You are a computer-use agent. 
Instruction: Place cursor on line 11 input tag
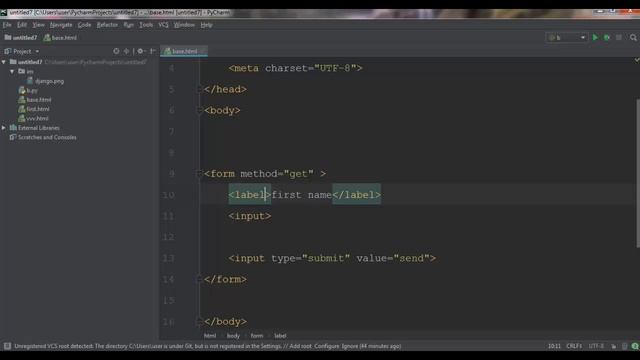click(249, 216)
